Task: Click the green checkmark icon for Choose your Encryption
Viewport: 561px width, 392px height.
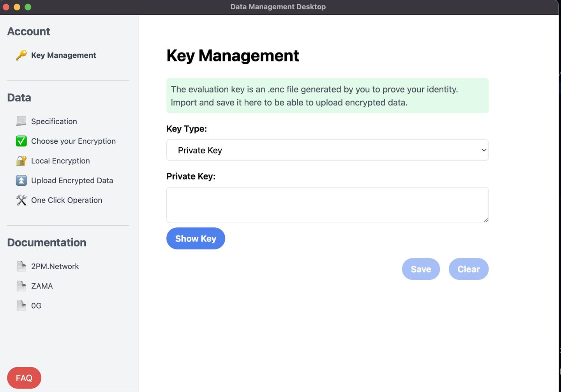Action: point(21,141)
